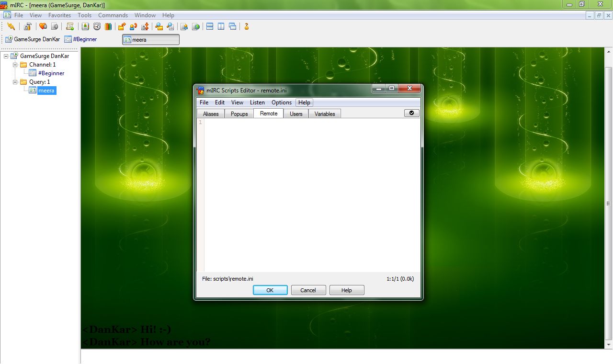Switch to the Popups tab

[x=239, y=114]
